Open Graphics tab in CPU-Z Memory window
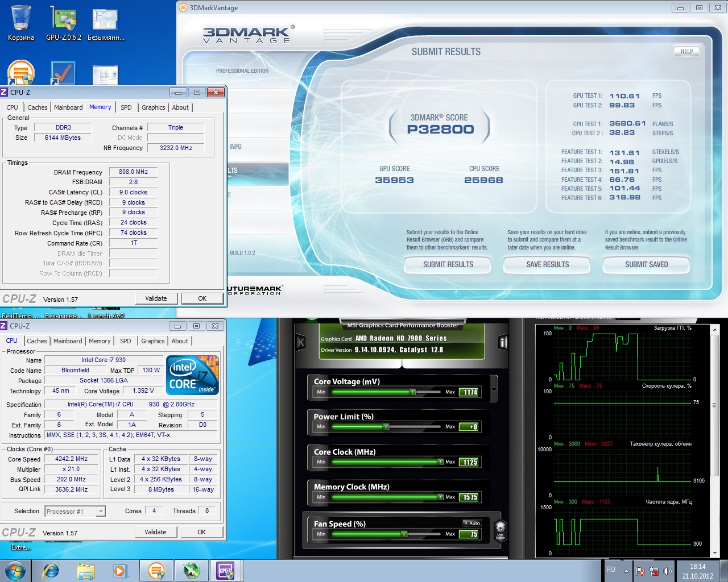728x582 pixels. [x=154, y=107]
